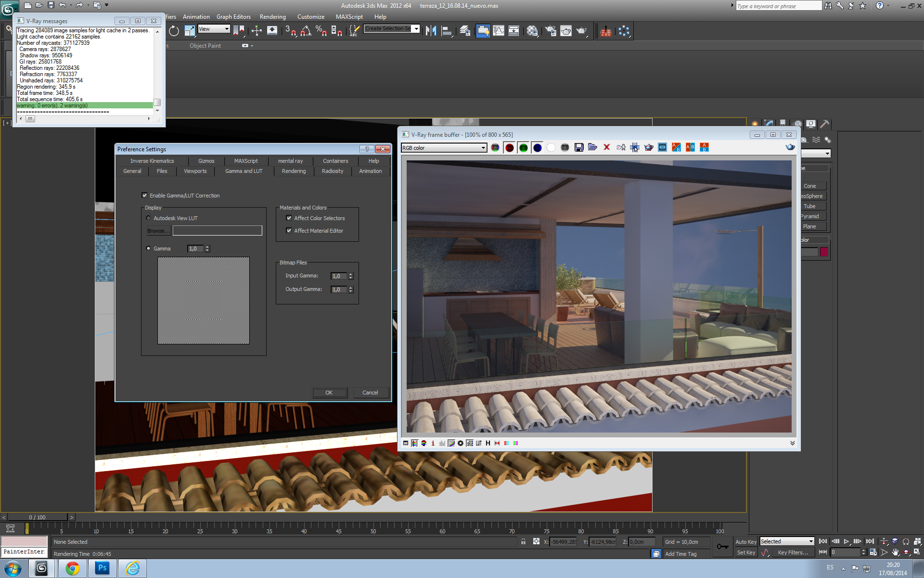Screen dimensions: 924x578
Task: Uncheck Enable Gamma/LUT Correction
Action: [144, 196]
